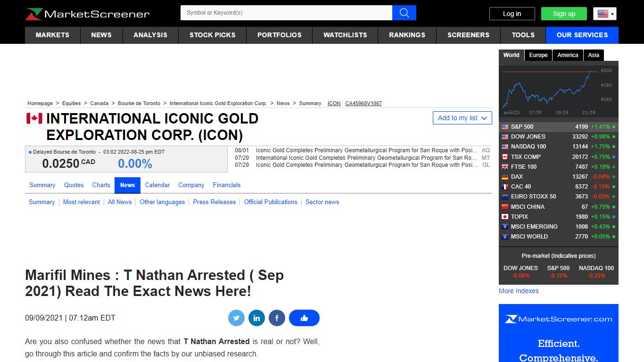Select the Europe indexes tab

538,55
